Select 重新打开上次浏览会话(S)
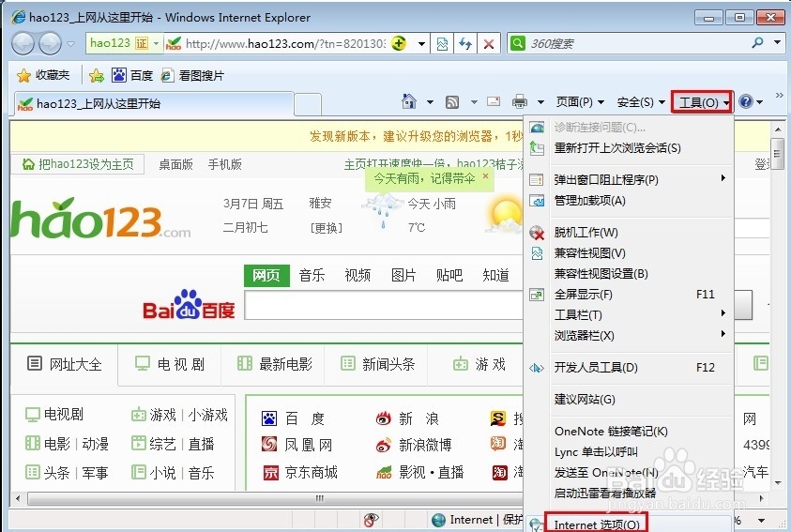The height and width of the screenshot is (532, 791). pos(629,148)
